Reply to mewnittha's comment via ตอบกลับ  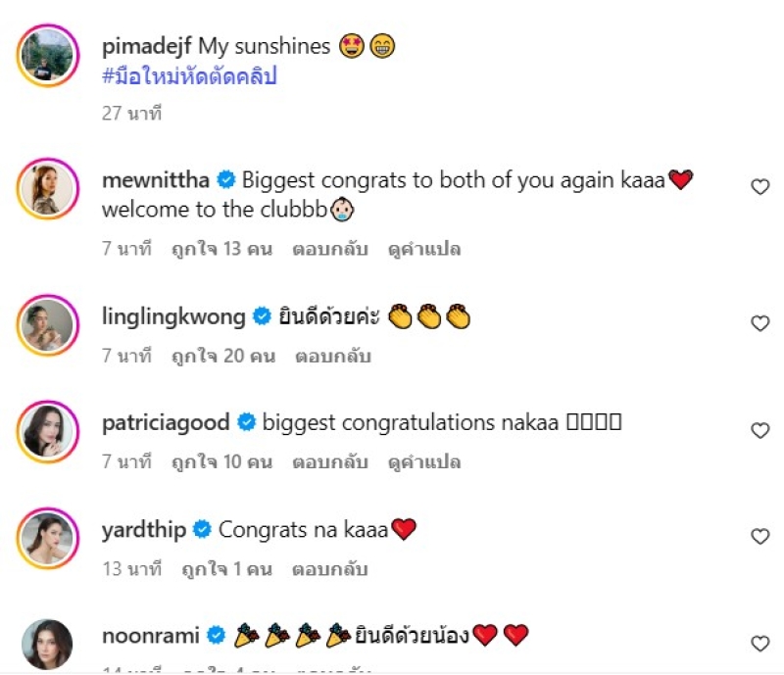(x=329, y=249)
